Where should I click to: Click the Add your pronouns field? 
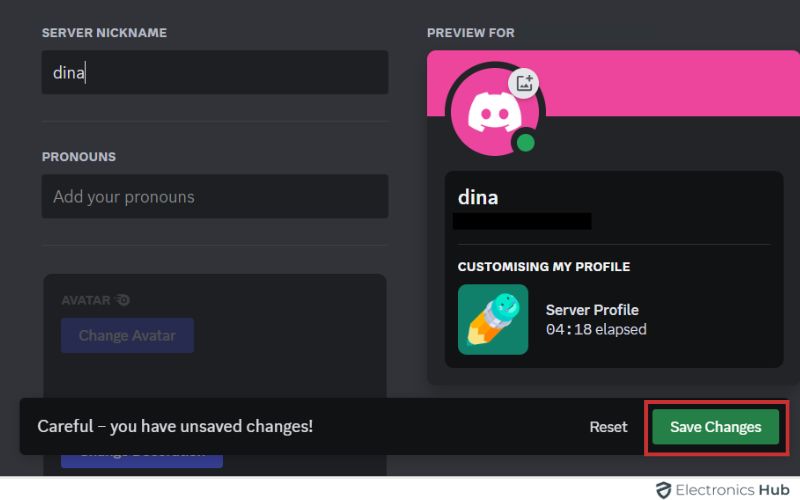215,196
